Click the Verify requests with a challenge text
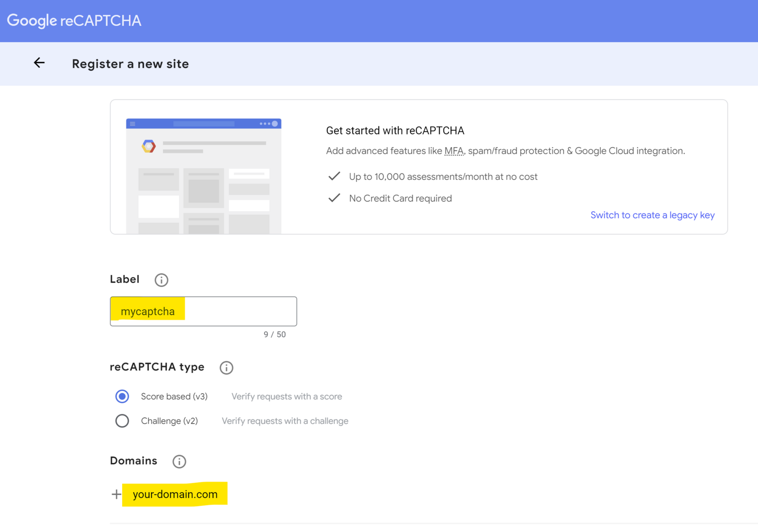This screenshot has height=532, width=758. pyautogui.click(x=285, y=421)
